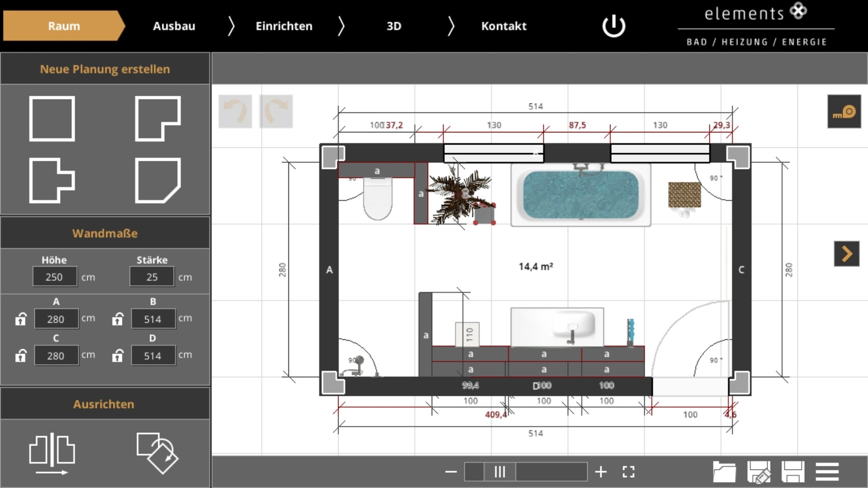868x488 pixels.
Task: Choose the L-shaped room template
Action: (x=158, y=118)
